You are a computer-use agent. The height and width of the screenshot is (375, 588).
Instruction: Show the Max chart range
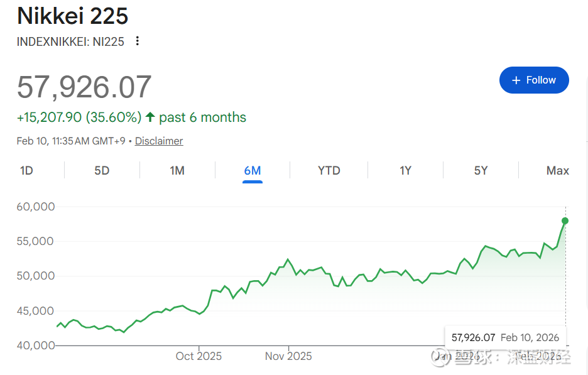coord(557,170)
